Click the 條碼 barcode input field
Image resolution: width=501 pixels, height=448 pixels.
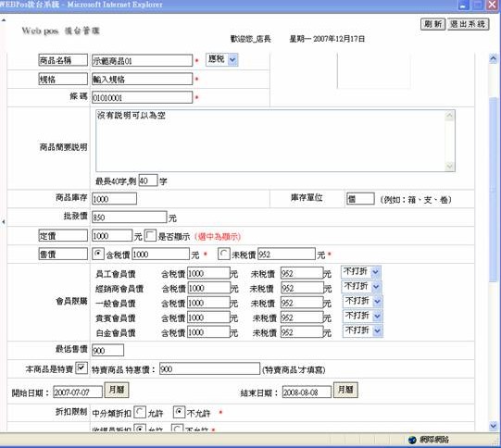point(143,97)
